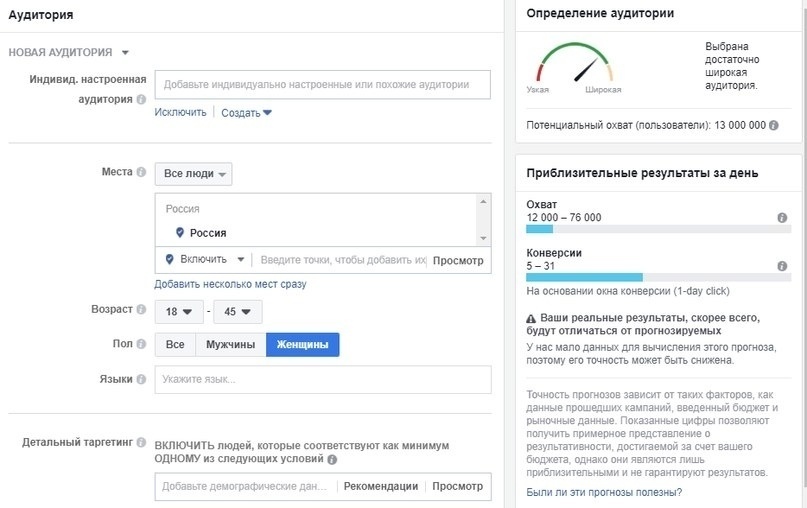Viewport: 807px width, 508px height.
Task: Select Мужчины gender option
Action: click(231, 344)
